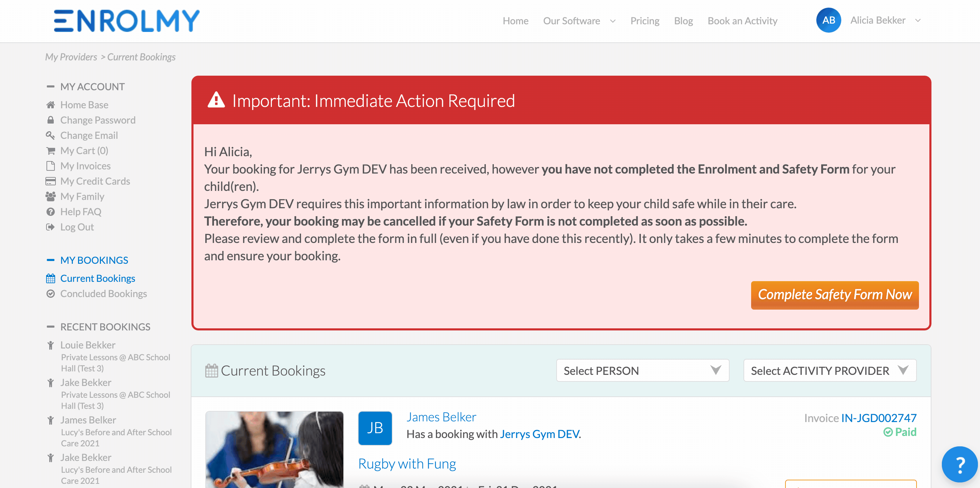Open the Rugby with Fung activity link
Image resolution: width=980 pixels, height=488 pixels.
coord(407,463)
